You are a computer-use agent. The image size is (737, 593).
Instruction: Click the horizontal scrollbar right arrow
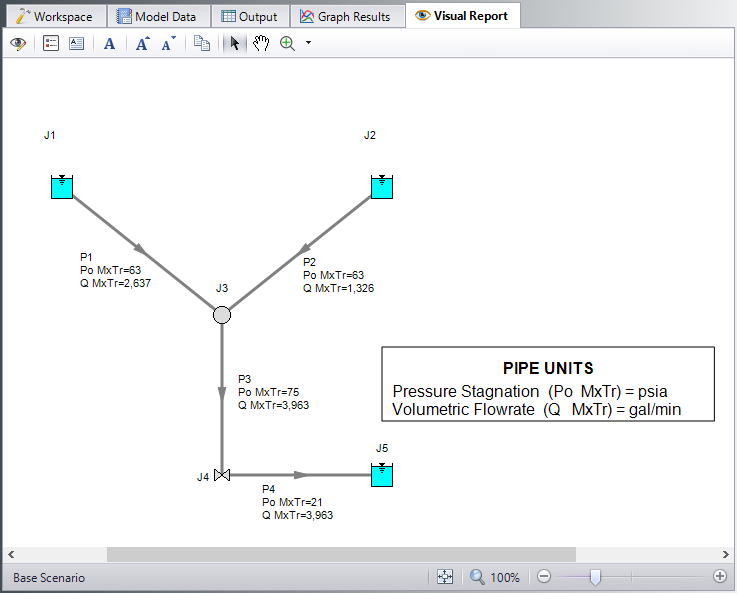(x=724, y=554)
